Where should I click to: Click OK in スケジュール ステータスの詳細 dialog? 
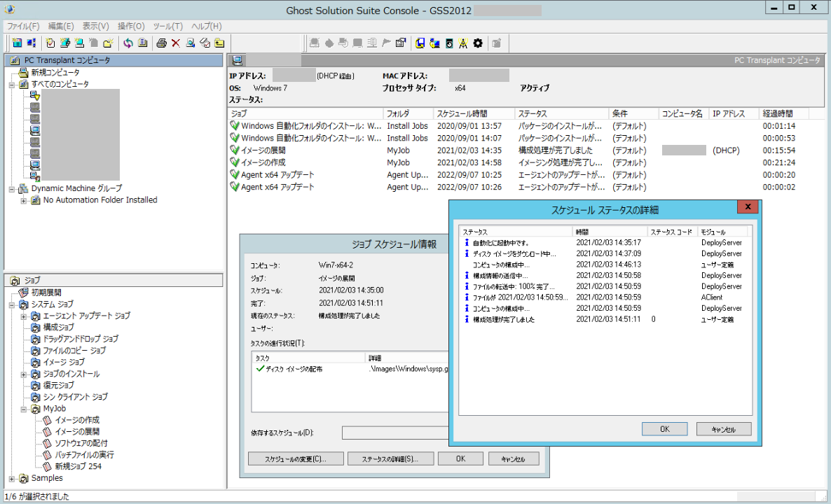664,429
